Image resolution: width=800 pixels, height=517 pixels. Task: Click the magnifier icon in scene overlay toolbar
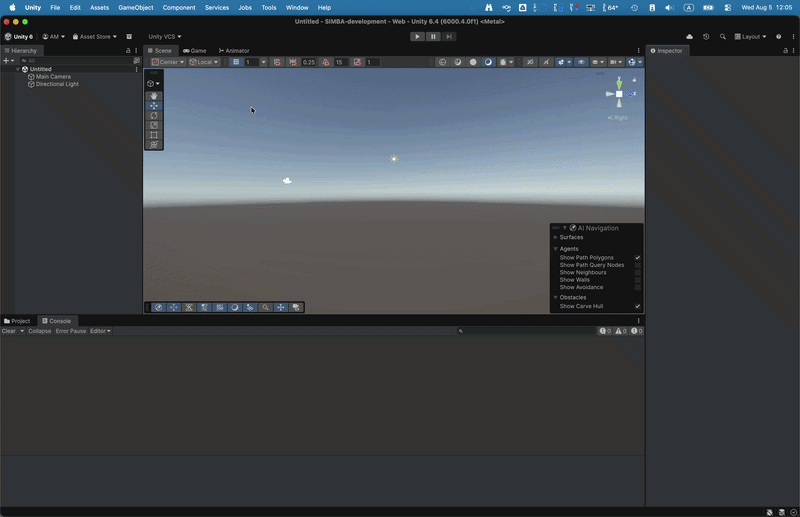(265, 307)
